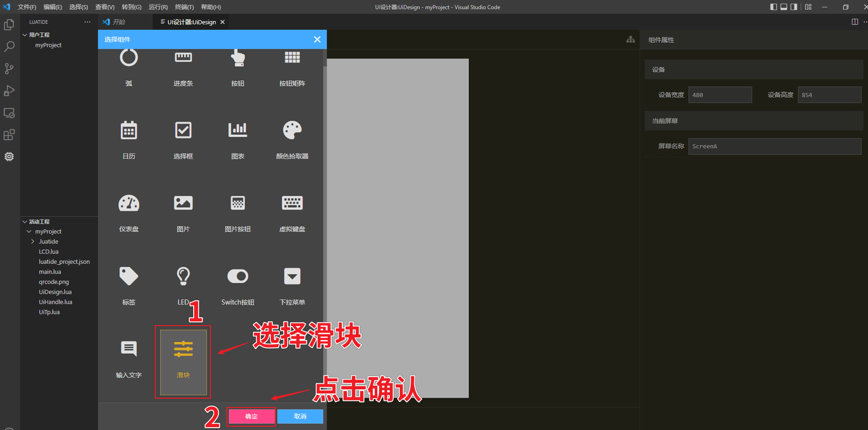Collapse the 用户工程 section
This screenshot has width=868, height=430.
click(25, 34)
